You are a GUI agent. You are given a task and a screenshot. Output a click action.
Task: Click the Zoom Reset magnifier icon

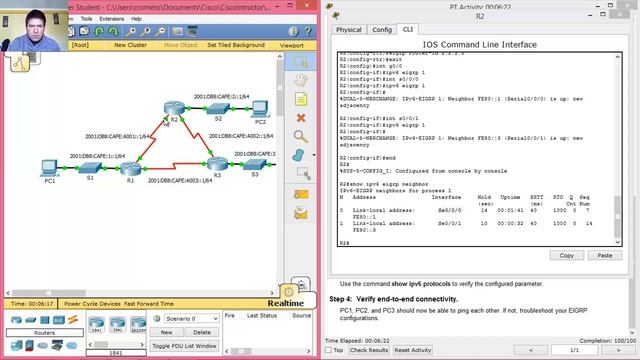click(x=146, y=31)
